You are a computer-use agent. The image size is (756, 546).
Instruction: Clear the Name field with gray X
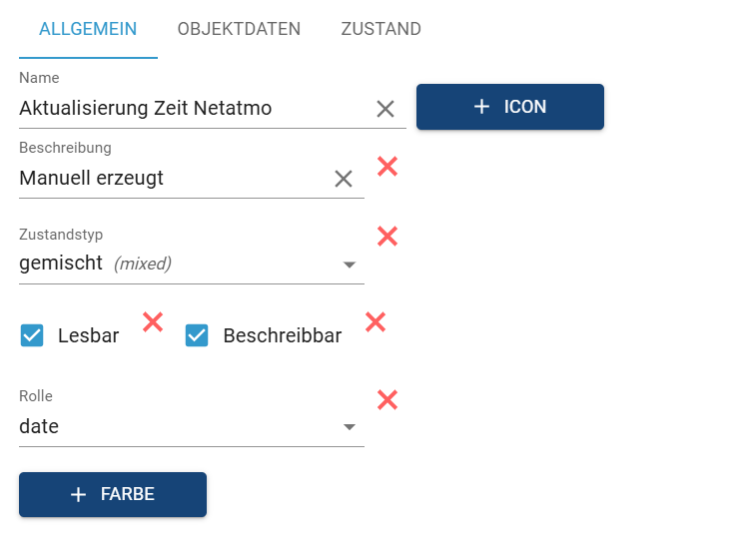tap(385, 109)
